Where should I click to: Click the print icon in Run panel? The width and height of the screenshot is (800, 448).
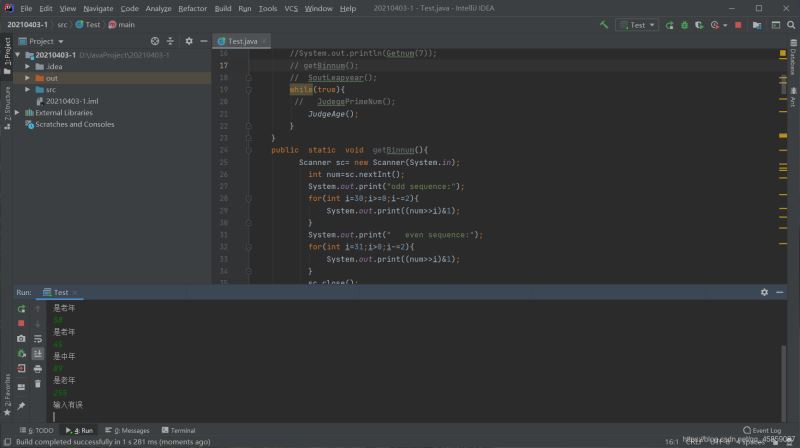pyautogui.click(x=38, y=368)
